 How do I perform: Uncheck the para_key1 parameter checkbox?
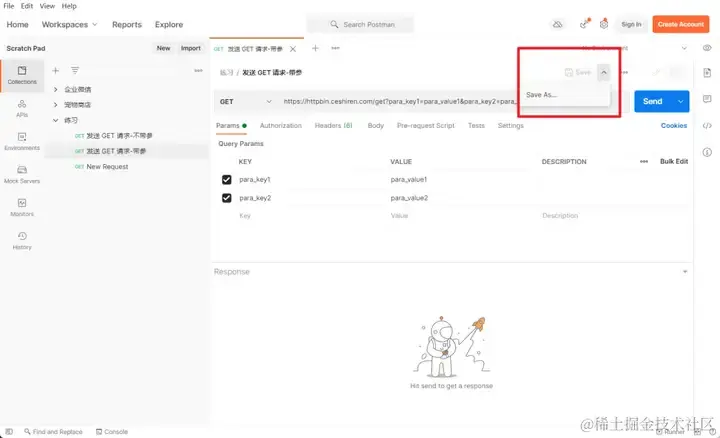226,180
